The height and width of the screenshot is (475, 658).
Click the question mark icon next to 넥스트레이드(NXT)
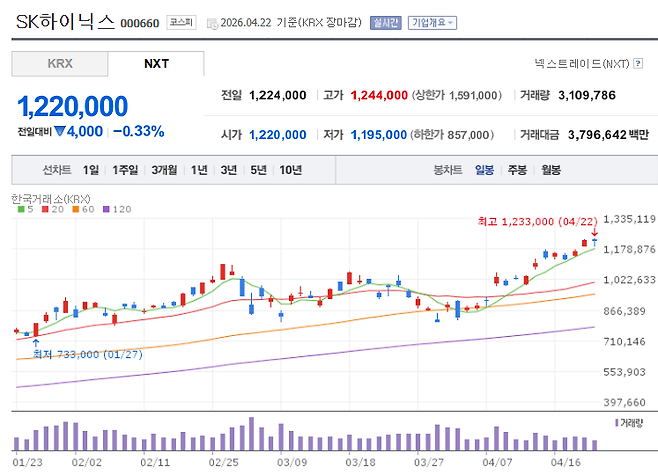point(639,64)
